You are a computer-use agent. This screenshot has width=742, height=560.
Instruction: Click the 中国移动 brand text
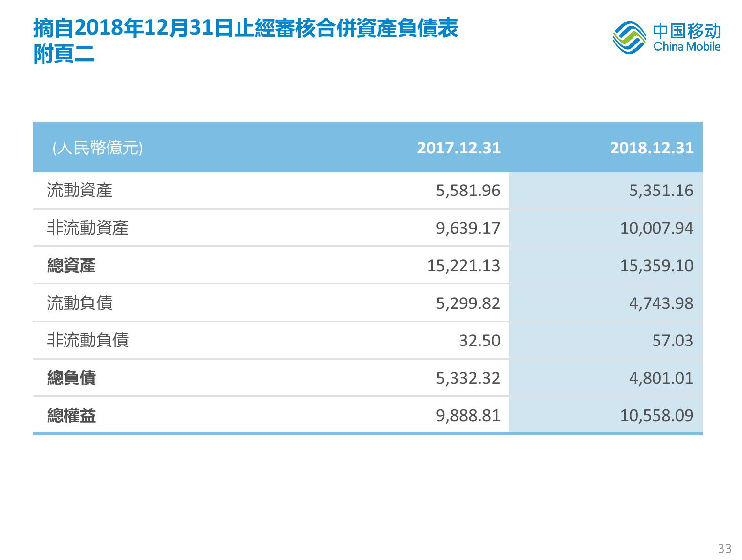coord(687,31)
